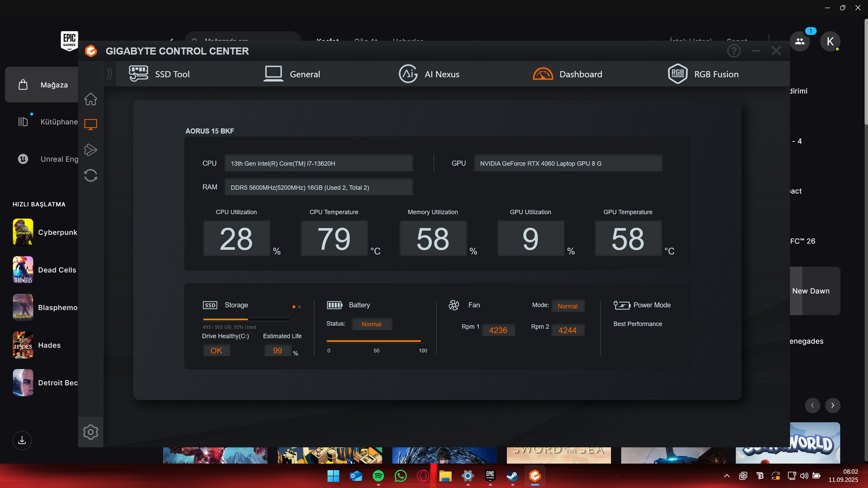Click the CPU model name field
Screen dimensions: 868x488
319,163
